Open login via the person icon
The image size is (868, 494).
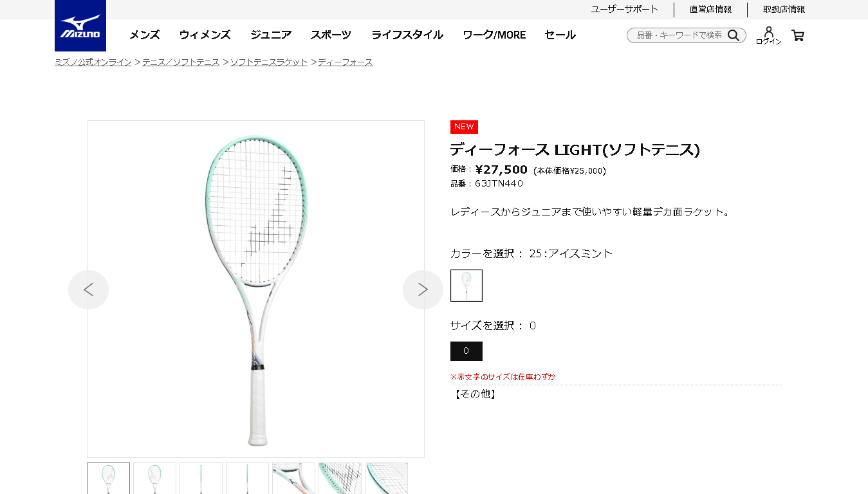768,32
